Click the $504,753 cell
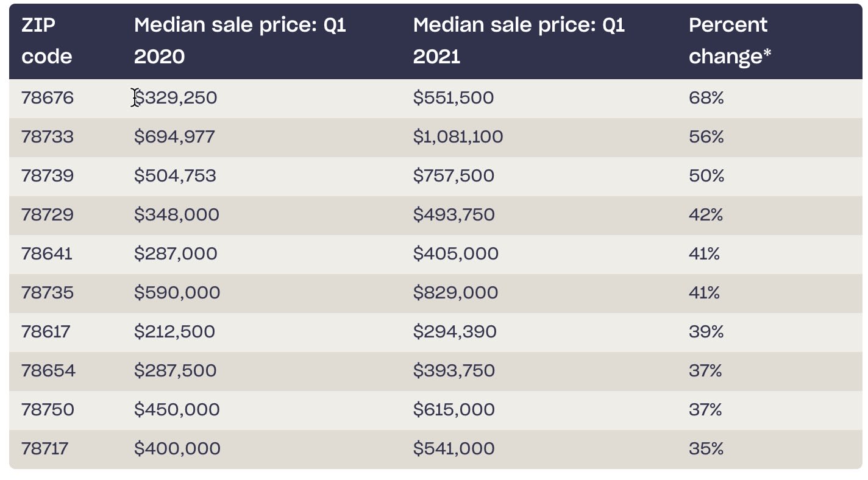Viewport: 868px width, 480px height. pyautogui.click(x=175, y=176)
